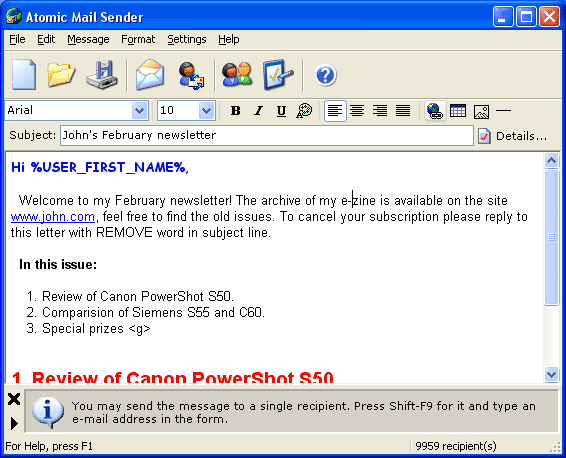566x458 pixels.
Task: Toggle bold formatting
Action: (x=235, y=111)
